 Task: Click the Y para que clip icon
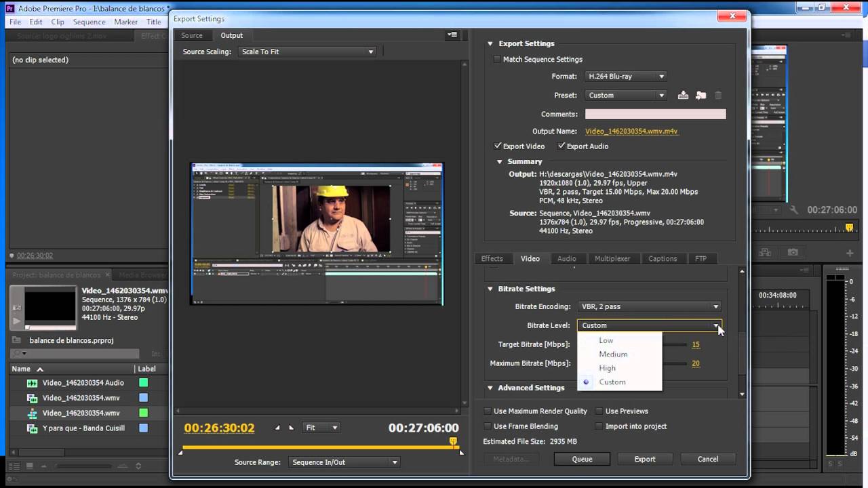(x=32, y=428)
